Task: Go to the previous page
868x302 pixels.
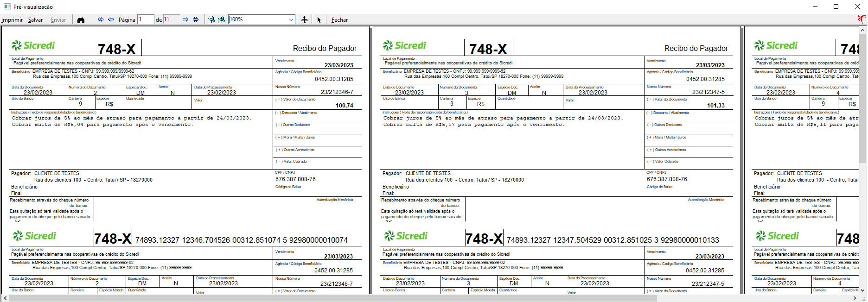Action: click(111, 19)
